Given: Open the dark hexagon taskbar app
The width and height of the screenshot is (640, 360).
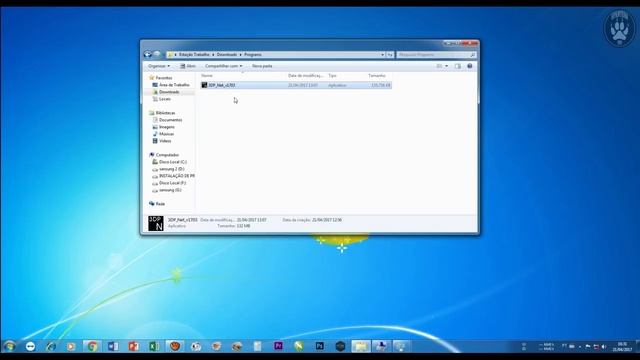Looking at the screenshot, I should click(340, 347).
